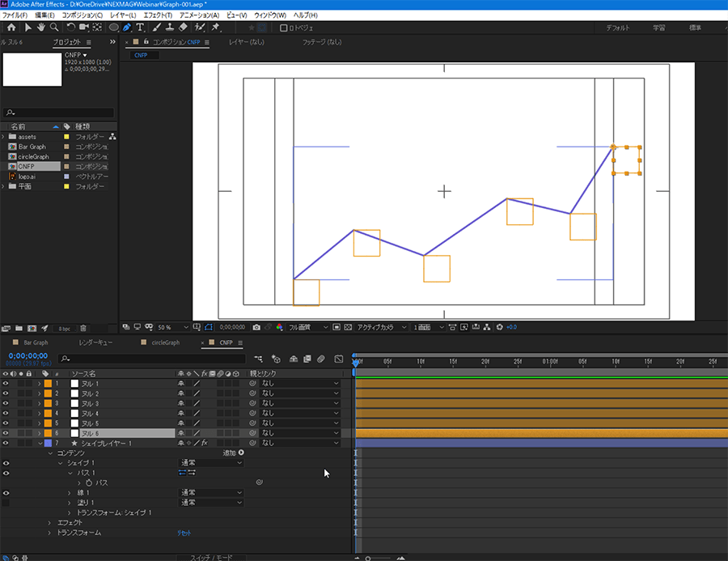This screenshot has width=728, height=561.
Task: Click the 追加 add button in contents
Action: click(x=233, y=453)
